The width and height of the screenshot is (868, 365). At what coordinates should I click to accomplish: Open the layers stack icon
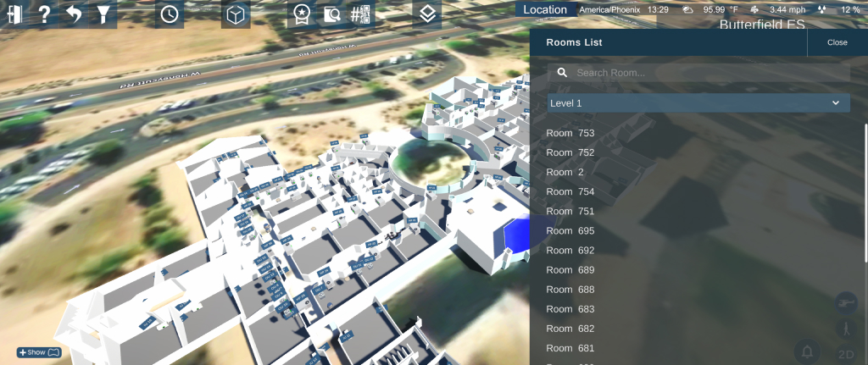point(428,14)
